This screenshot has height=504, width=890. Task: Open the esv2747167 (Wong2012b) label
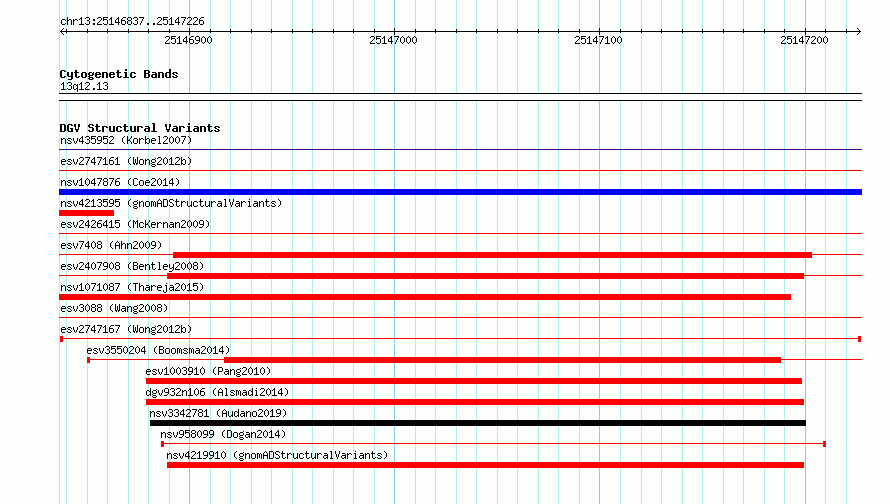126,329
